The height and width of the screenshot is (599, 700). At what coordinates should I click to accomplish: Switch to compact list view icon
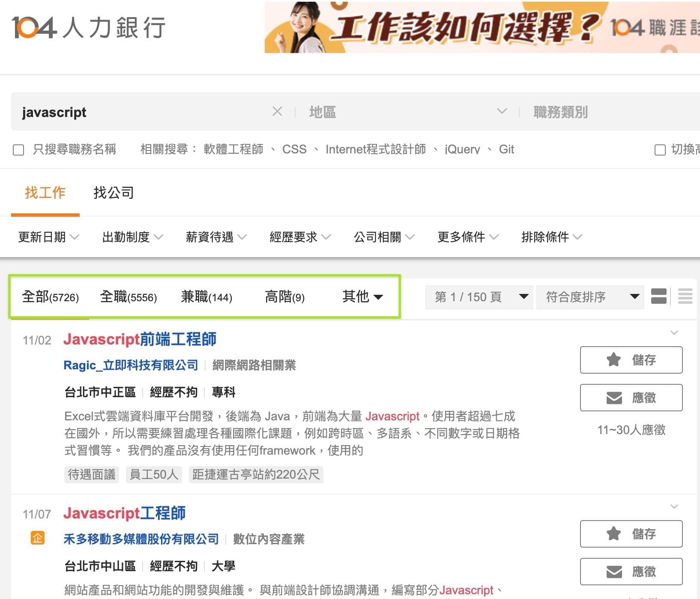point(685,296)
